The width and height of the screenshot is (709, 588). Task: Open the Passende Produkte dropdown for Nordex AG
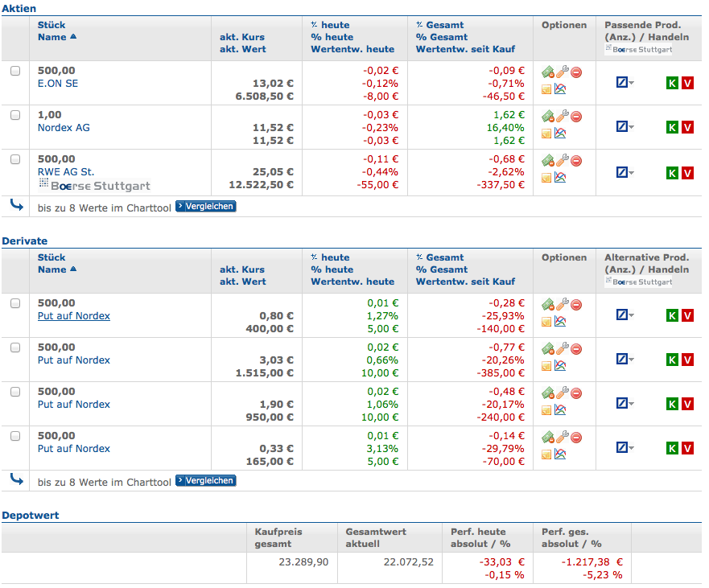click(624, 126)
